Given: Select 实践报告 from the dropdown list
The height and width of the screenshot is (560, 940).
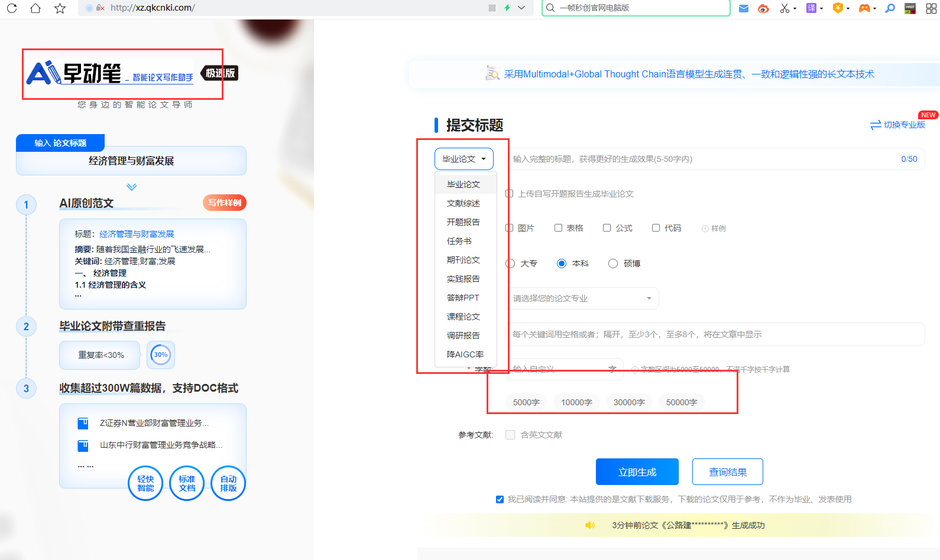Looking at the screenshot, I should [465, 279].
